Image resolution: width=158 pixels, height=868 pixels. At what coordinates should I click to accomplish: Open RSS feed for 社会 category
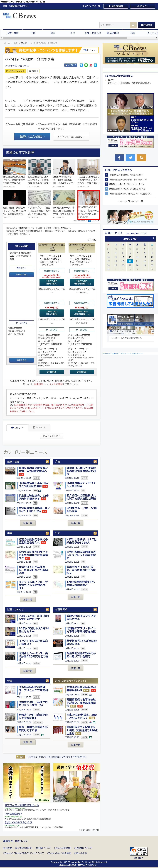click(x=95, y=533)
